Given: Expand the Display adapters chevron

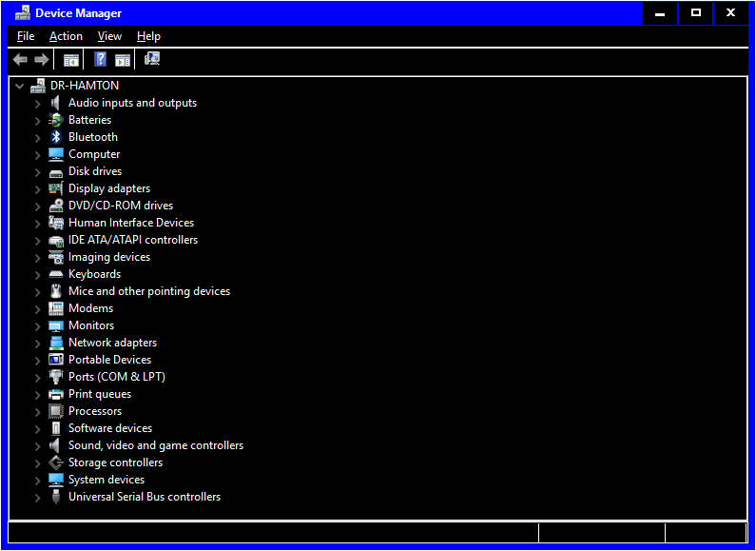Looking at the screenshot, I should (38, 189).
